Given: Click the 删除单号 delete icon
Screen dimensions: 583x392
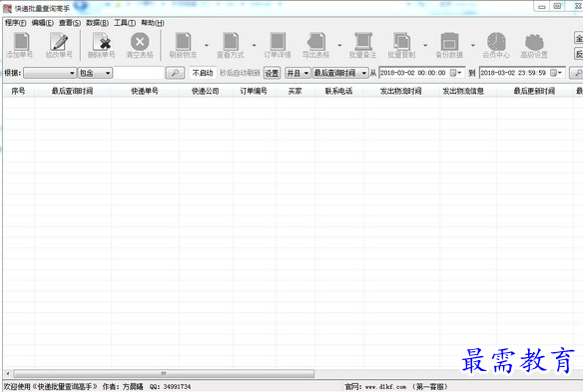Looking at the screenshot, I should [x=102, y=42].
